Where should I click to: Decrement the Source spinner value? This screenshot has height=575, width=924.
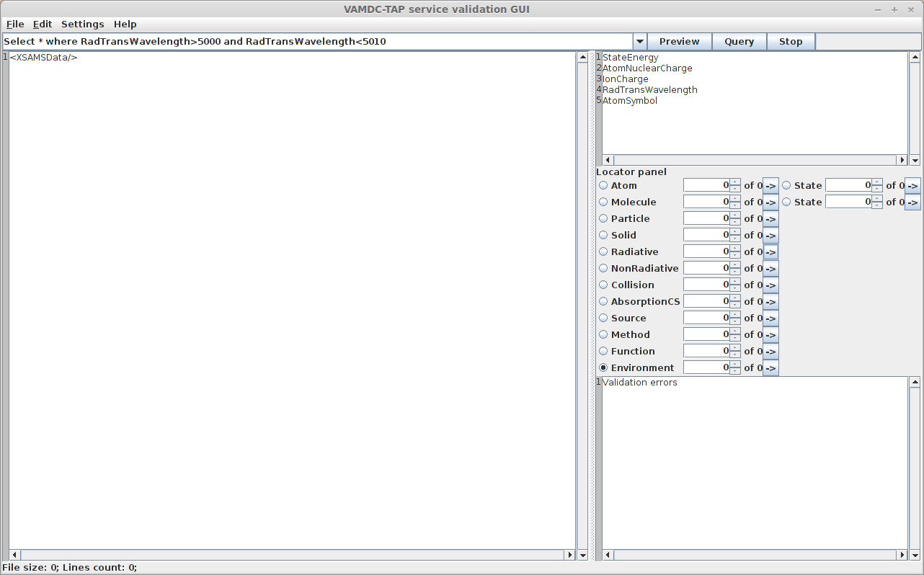tap(735, 321)
